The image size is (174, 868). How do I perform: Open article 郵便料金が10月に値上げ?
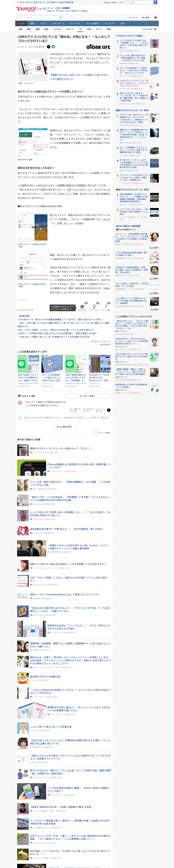79,709
